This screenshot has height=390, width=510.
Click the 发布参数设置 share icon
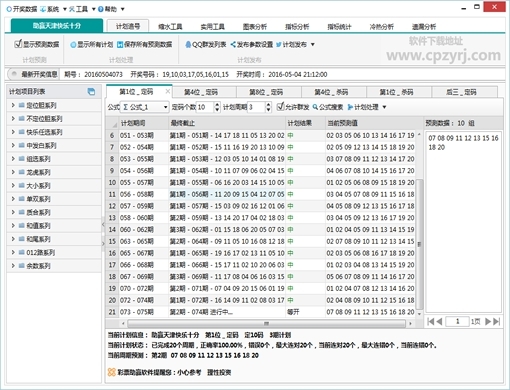pyautogui.click(x=233, y=45)
